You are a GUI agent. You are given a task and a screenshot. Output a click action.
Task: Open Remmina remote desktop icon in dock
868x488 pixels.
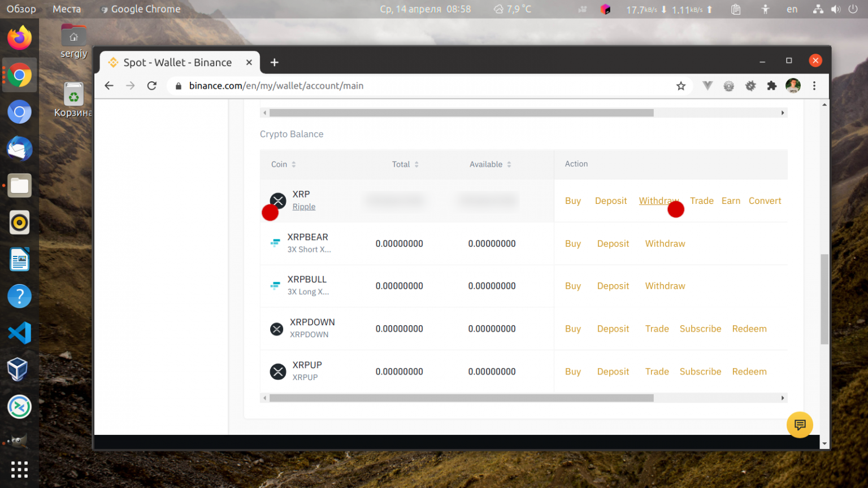tap(20, 407)
